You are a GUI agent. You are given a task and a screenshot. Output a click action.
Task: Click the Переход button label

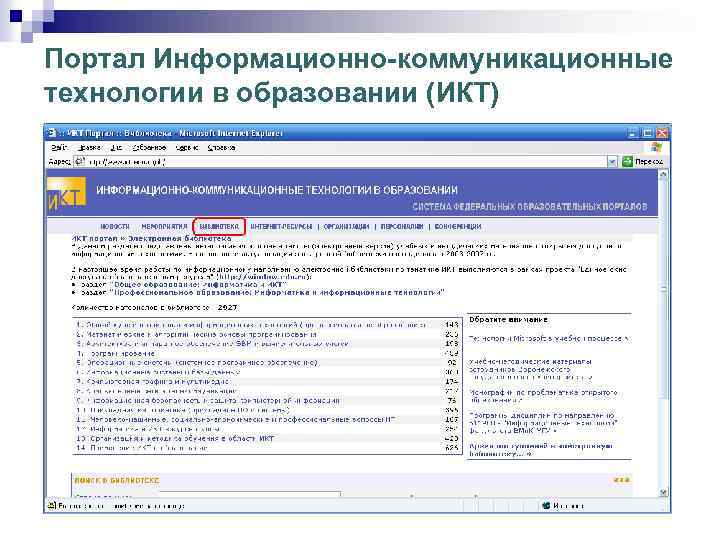coord(649,162)
